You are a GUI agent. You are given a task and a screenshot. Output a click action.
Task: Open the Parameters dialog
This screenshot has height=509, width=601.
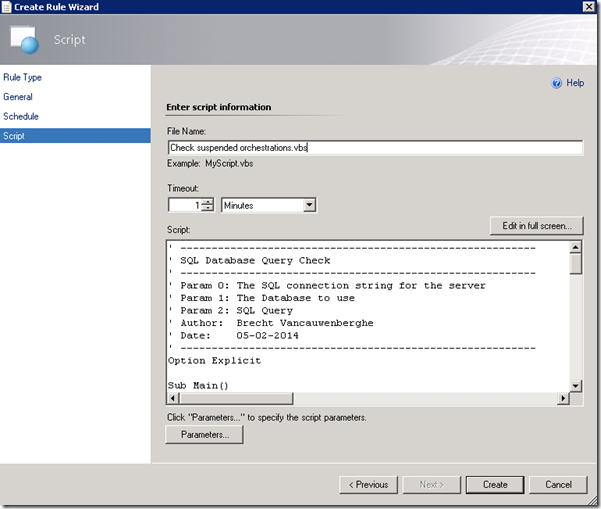click(x=204, y=435)
